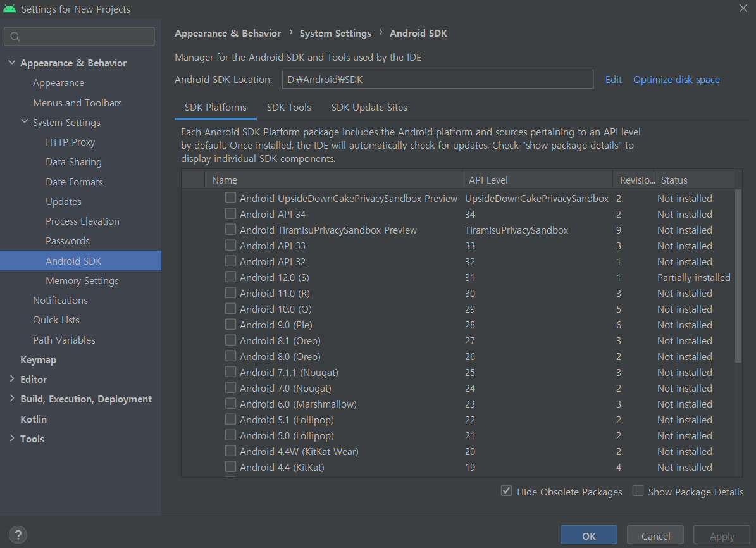Image resolution: width=756 pixels, height=548 pixels.
Task: Click the Name column header
Action: pyautogui.click(x=333, y=180)
